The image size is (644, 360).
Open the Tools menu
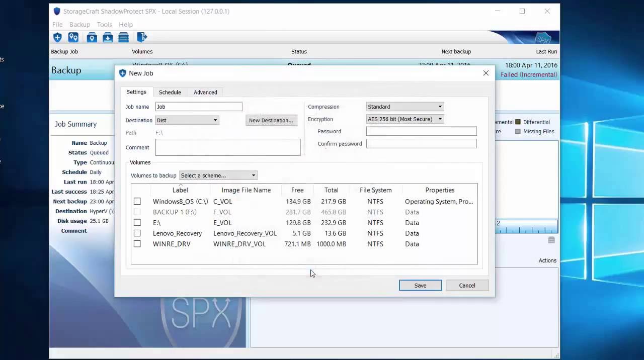(104, 25)
